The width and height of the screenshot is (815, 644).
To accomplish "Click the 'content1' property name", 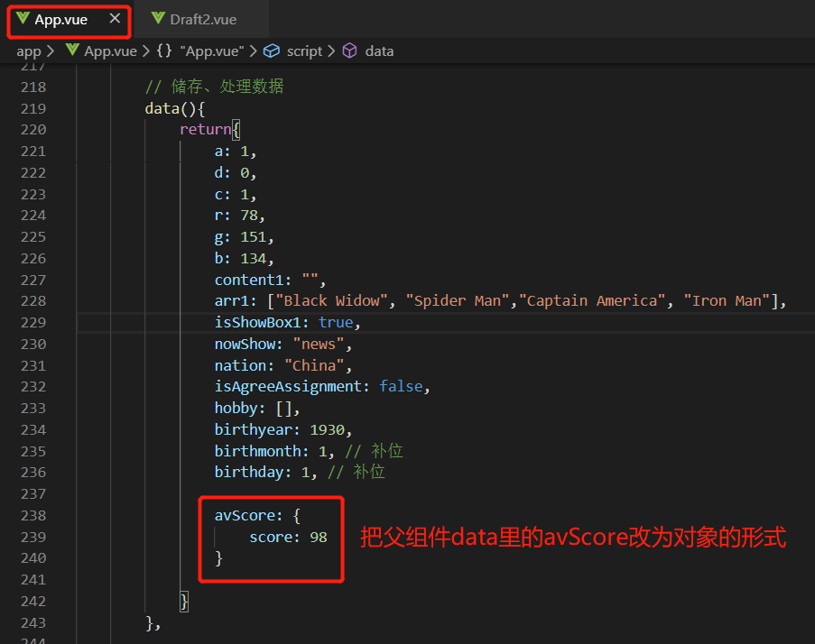I will [248, 280].
